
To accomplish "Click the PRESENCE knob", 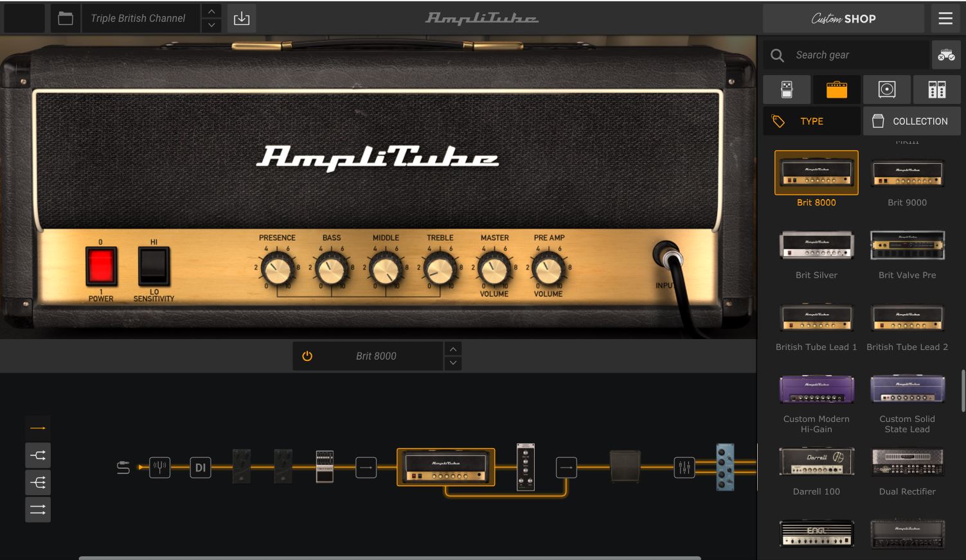I will 278,268.
